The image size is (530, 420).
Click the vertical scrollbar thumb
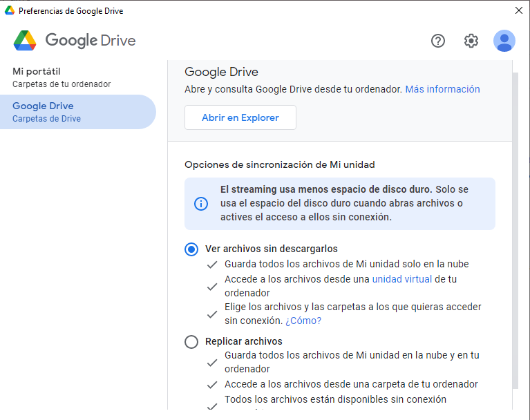[515, 231]
